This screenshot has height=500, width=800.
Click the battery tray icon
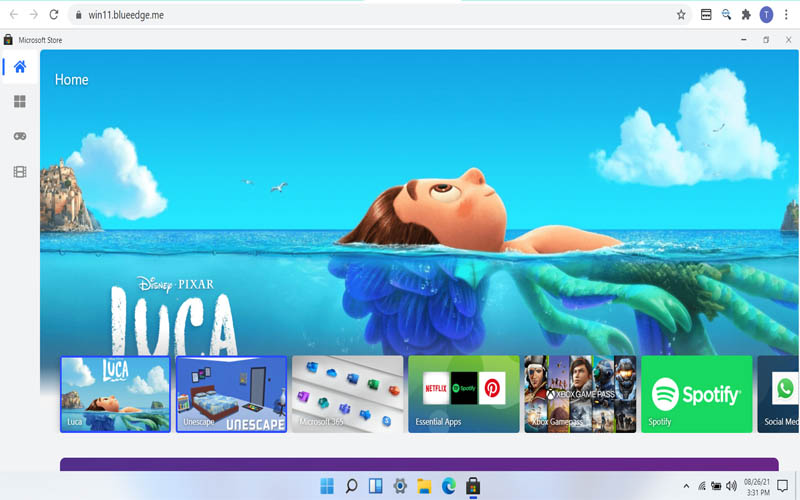[716, 486]
